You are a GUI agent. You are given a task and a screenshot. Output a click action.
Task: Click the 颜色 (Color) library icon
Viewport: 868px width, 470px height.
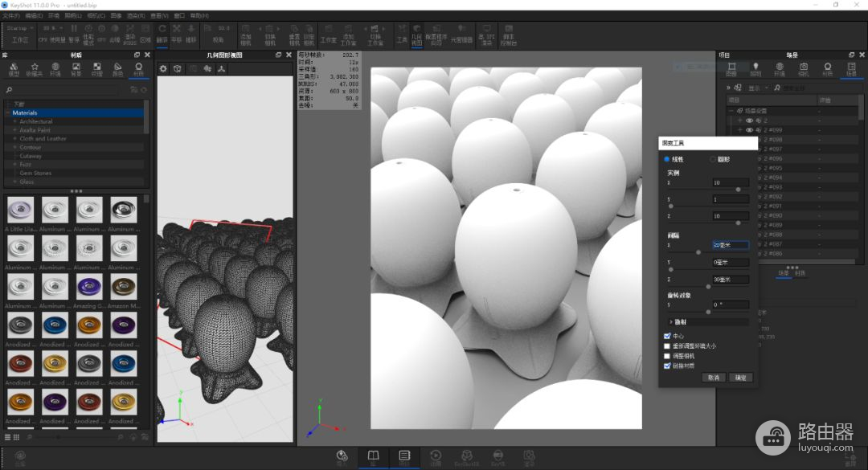[117, 69]
